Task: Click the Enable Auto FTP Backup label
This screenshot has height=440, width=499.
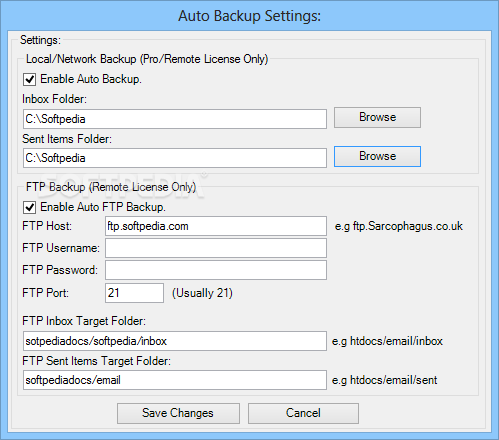Action: pos(103,207)
